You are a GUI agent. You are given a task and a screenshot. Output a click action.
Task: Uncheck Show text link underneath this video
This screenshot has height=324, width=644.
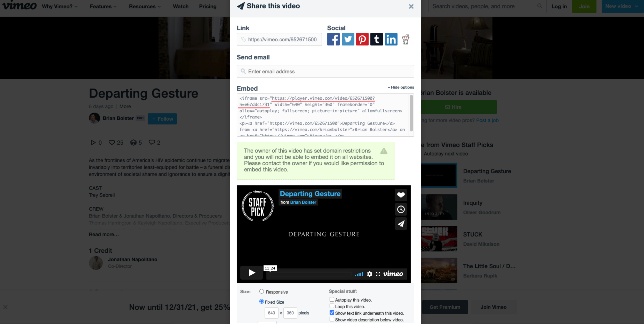(x=332, y=313)
